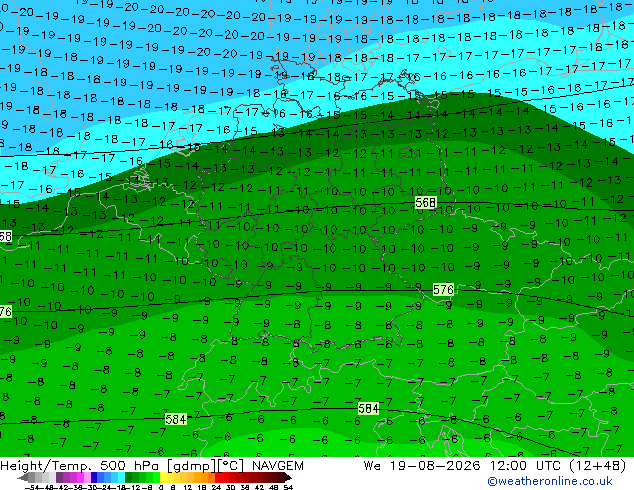
Task: Click the We 19-08-2026 date text
Action: click(422, 466)
